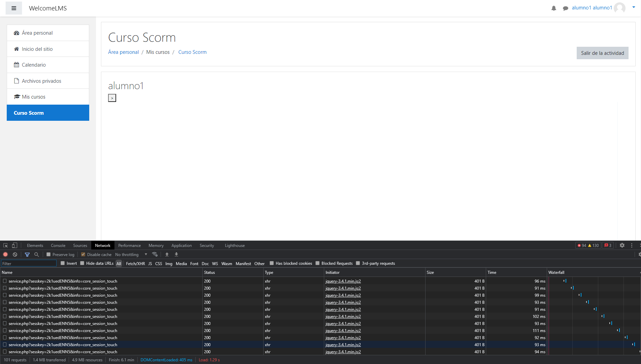Screen dimensions: 641x364
Task: Switch to the Application tab
Action: click(181, 246)
